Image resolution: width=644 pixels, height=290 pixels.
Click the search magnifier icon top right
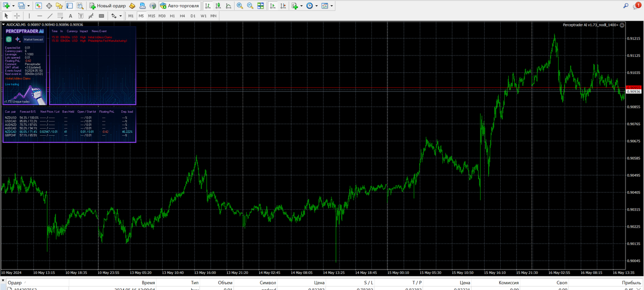(x=626, y=6)
